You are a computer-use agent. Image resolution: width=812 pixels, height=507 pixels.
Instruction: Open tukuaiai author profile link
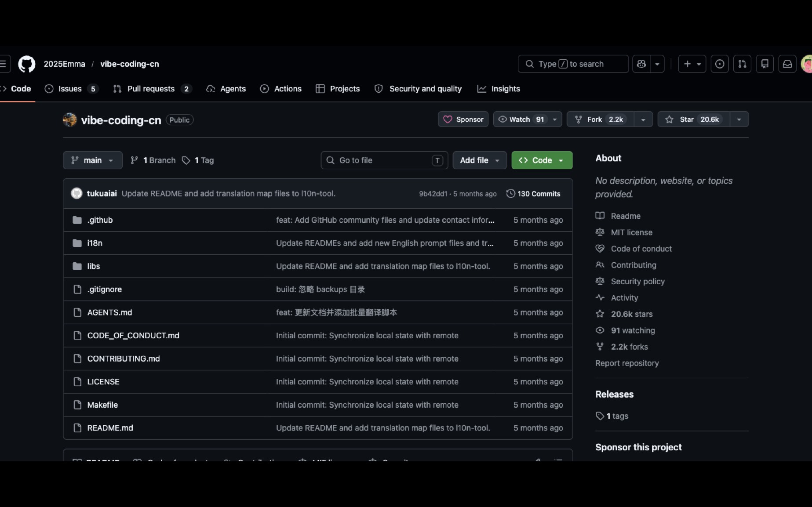102,194
